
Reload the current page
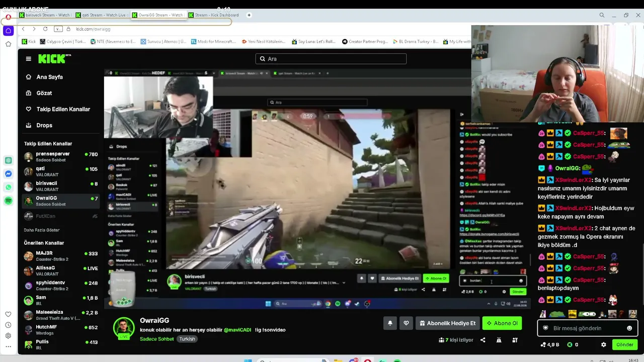pyautogui.click(x=45, y=29)
